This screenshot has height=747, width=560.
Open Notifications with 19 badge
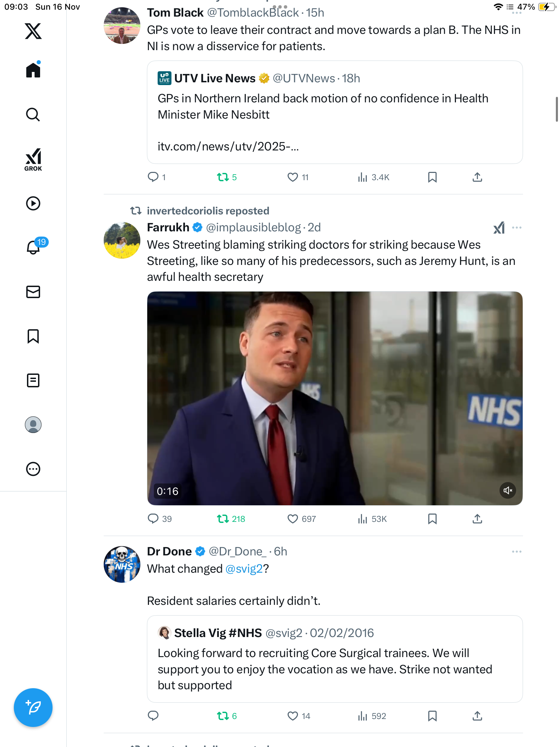click(x=34, y=247)
